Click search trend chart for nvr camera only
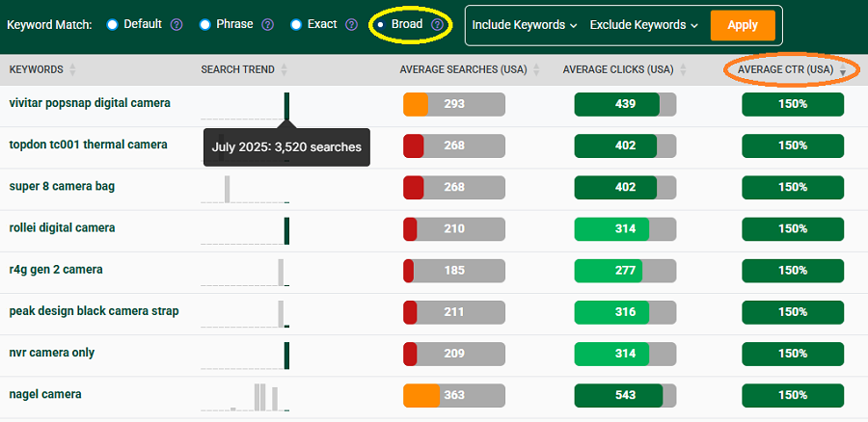This screenshot has height=422, width=868. [x=245, y=356]
